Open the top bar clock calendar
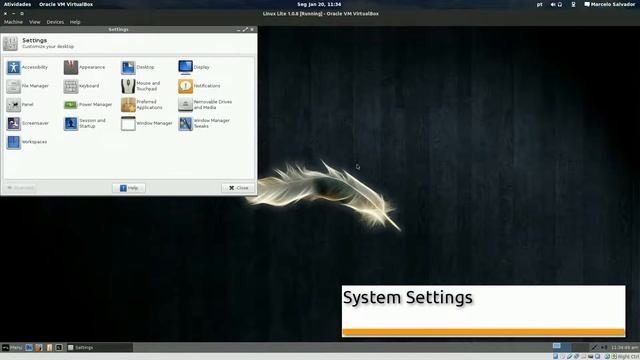Viewport: 640px width, 360px height. pos(319,4)
